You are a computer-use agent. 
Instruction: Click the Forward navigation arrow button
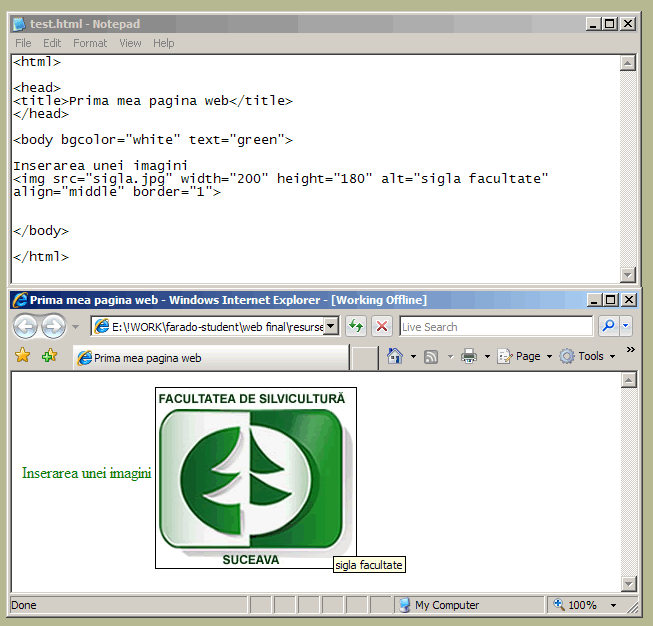(x=53, y=327)
